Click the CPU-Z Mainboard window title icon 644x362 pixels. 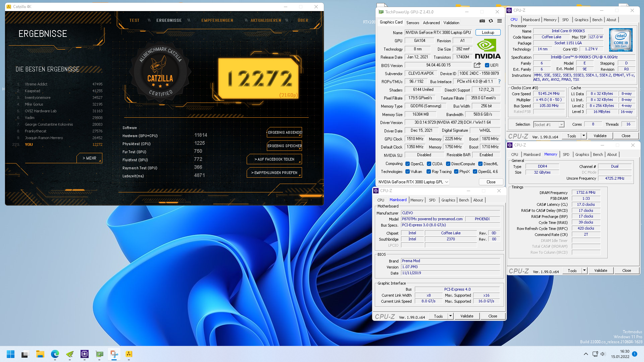click(376, 191)
